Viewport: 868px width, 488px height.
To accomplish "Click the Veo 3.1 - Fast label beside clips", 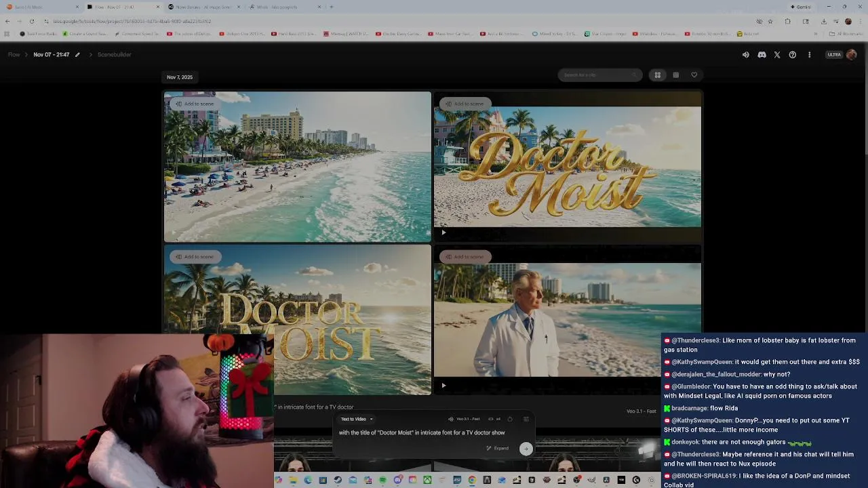I will (x=641, y=411).
